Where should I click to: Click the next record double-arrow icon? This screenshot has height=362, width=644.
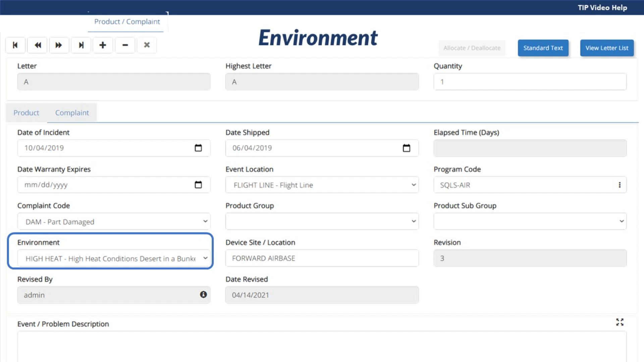[59, 45]
